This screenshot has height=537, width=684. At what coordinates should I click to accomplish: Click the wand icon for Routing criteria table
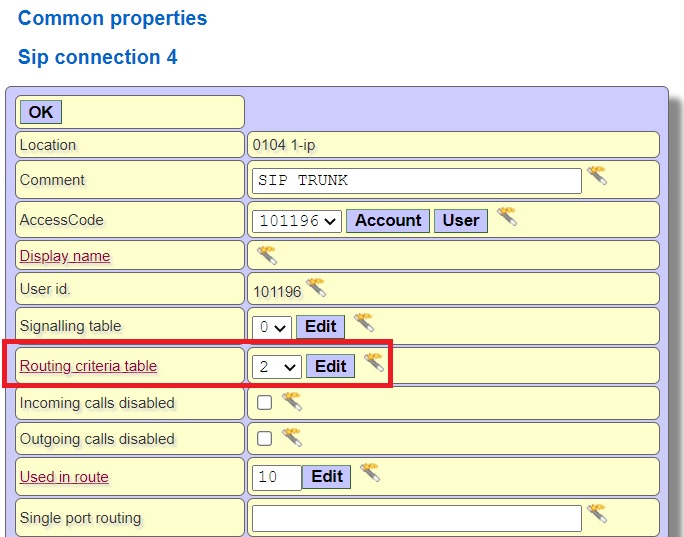coord(374,363)
